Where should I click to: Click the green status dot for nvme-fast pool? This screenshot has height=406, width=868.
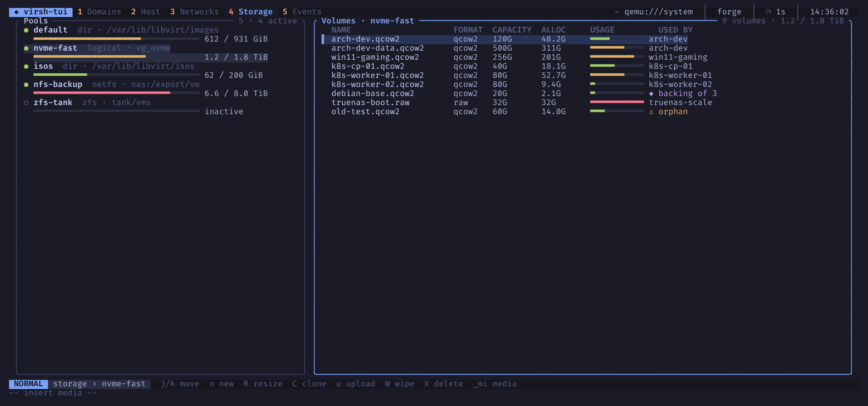26,48
